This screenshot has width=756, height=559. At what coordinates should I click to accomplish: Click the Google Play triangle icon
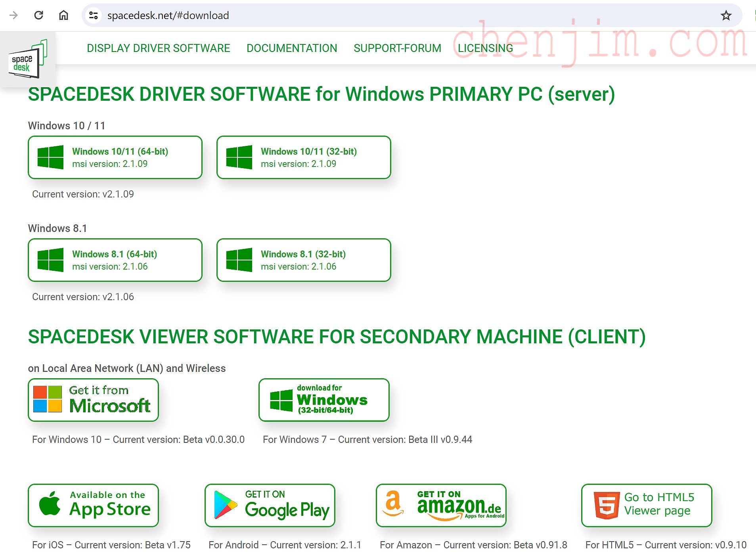[x=226, y=505]
